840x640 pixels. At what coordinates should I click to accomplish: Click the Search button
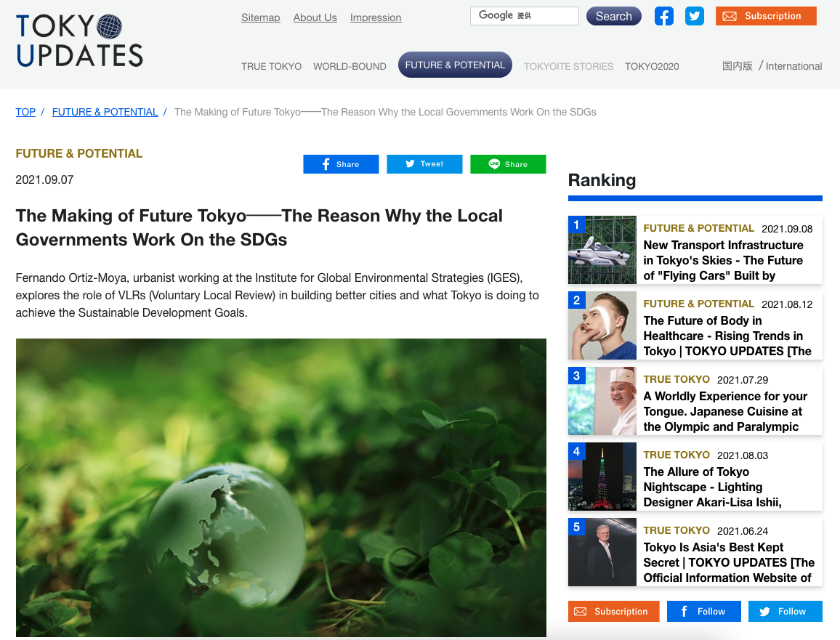point(614,16)
